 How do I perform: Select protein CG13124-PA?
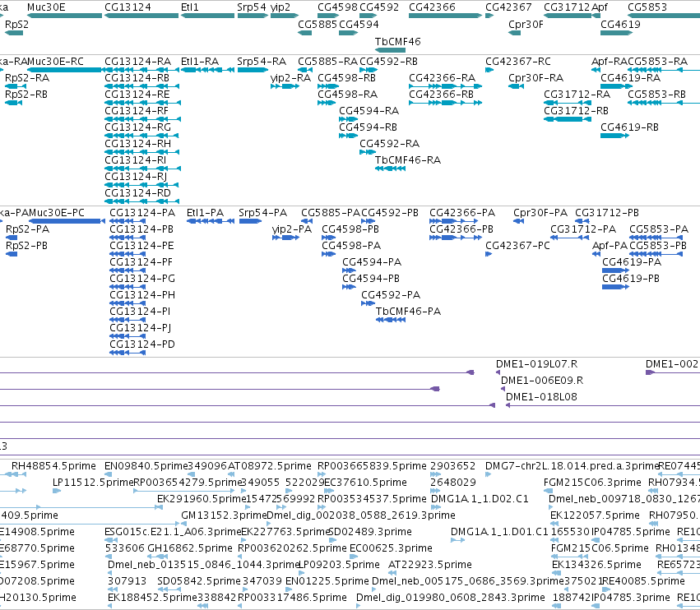(142, 212)
